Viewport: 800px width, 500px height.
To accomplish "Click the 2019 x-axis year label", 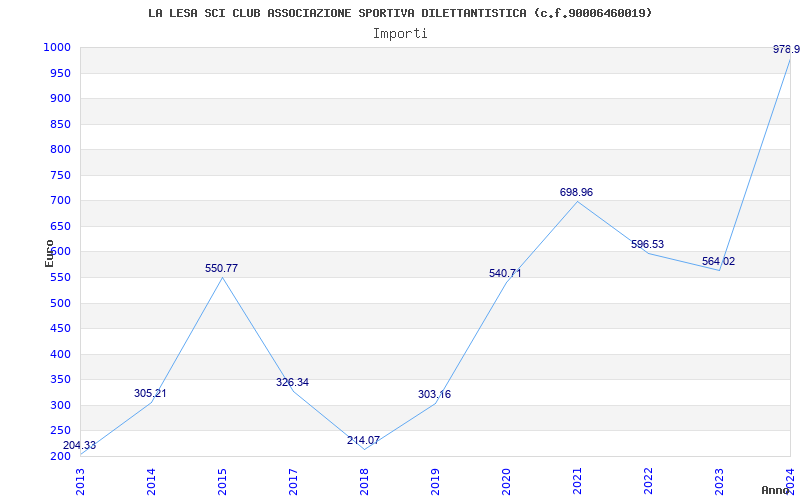I will 435,482.
